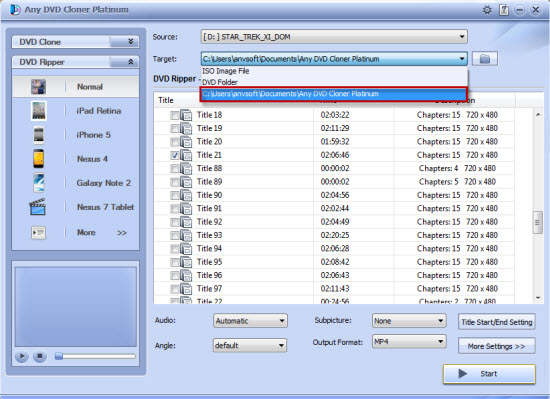Click the Title 21 file icon
Viewport: 550px width, 399px height.
point(186,155)
